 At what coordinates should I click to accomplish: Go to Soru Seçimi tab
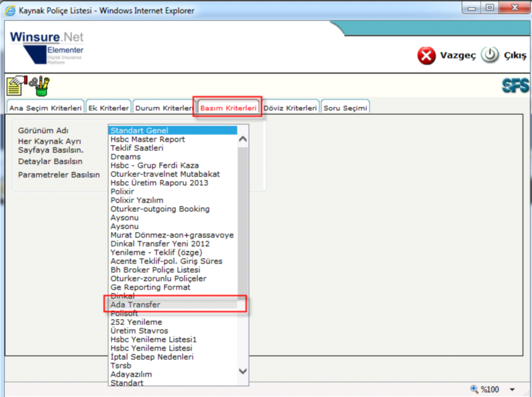pyautogui.click(x=345, y=108)
